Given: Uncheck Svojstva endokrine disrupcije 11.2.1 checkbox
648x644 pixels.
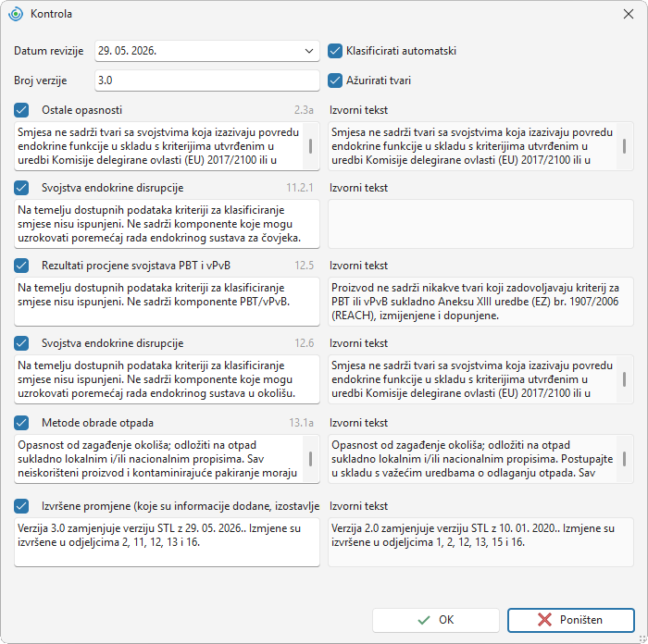Looking at the screenshot, I should pos(21,188).
